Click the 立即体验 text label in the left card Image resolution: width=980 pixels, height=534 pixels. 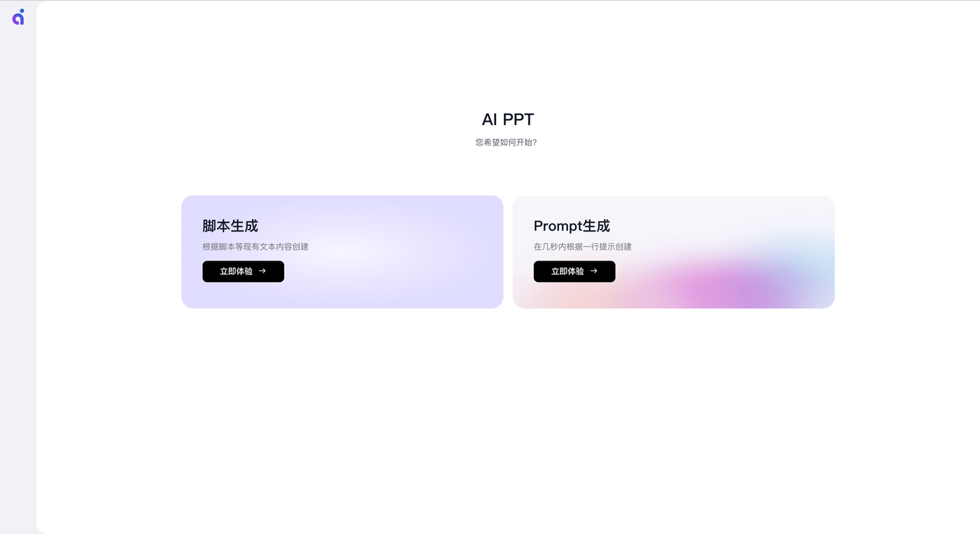[x=236, y=271]
